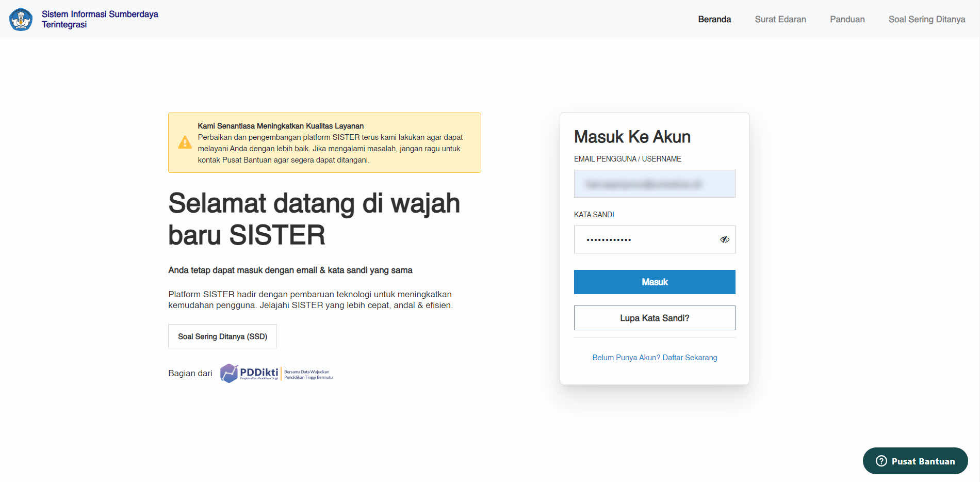Toggle password visibility eye icon
The height and width of the screenshot is (482, 980).
click(725, 239)
